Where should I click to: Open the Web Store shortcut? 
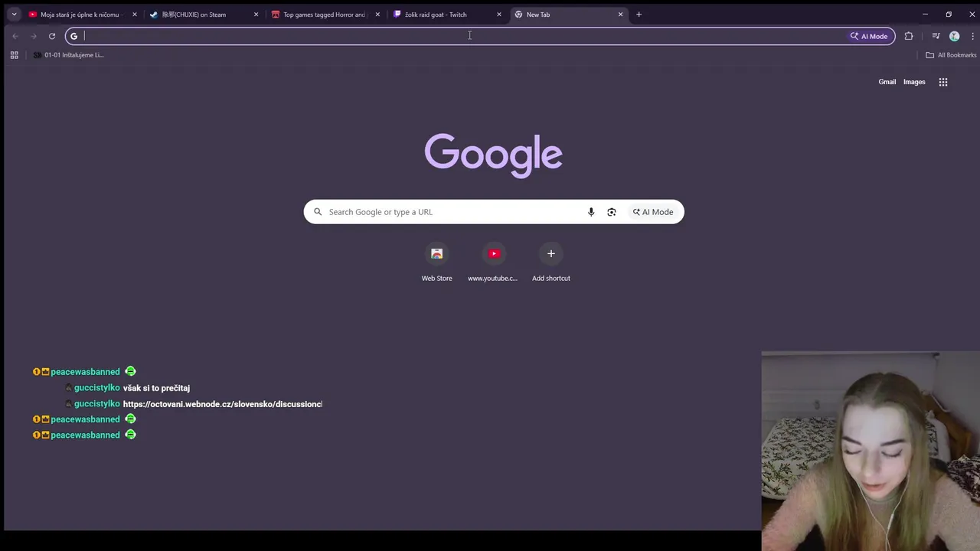(436, 262)
